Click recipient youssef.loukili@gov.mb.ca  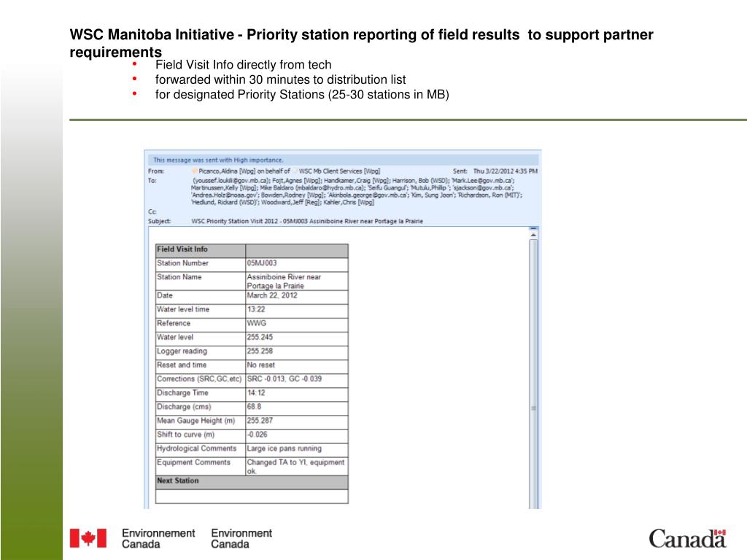click(x=231, y=181)
